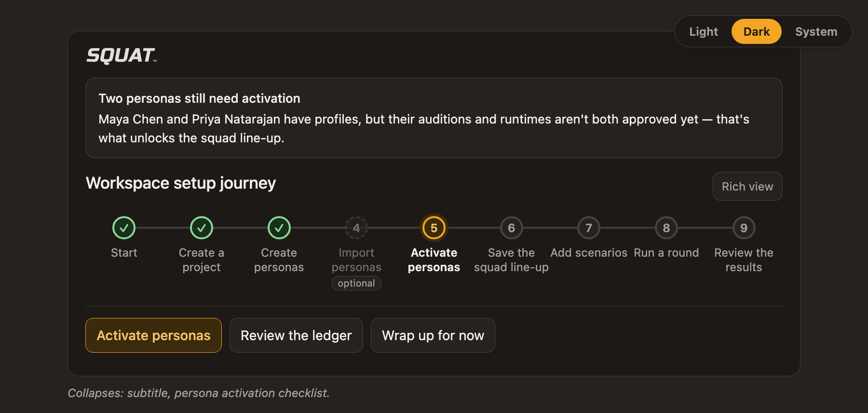Select step 8 Run a round circle
This screenshot has height=413, width=868.
(666, 228)
